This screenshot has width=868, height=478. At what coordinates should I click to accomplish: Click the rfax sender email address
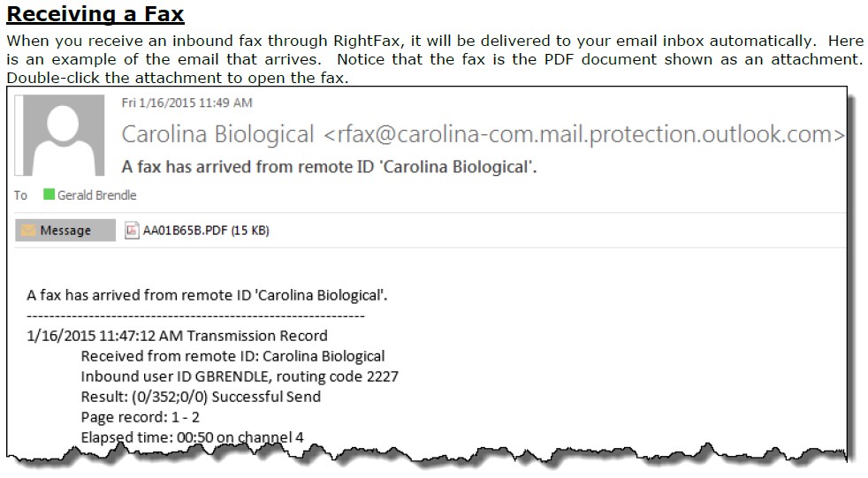pyautogui.click(x=584, y=134)
